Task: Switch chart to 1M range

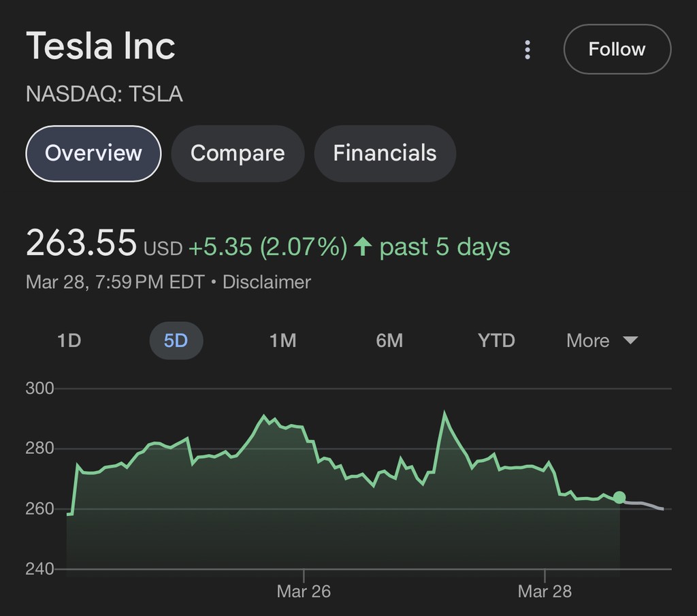Action: click(x=282, y=340)
